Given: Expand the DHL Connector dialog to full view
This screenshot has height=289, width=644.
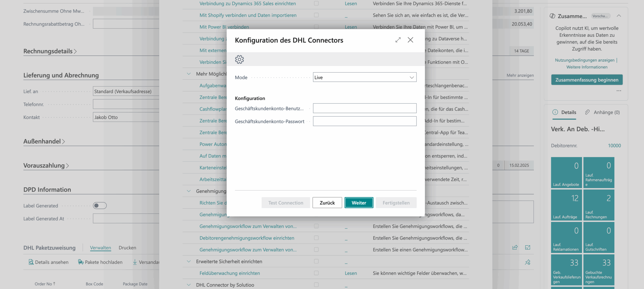Looking at the screenshot, I should pos(398,40).
